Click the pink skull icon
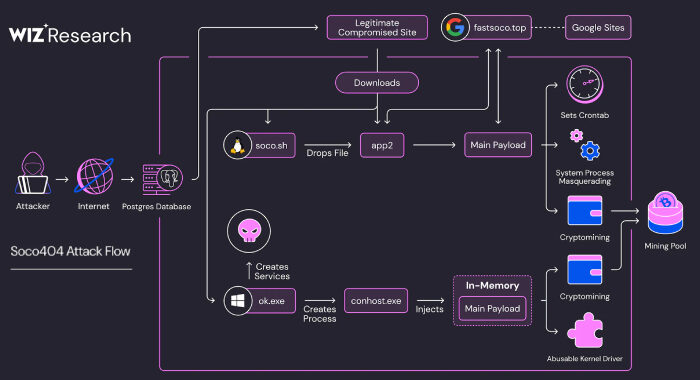Screen dimensions: 700x380 249,231
